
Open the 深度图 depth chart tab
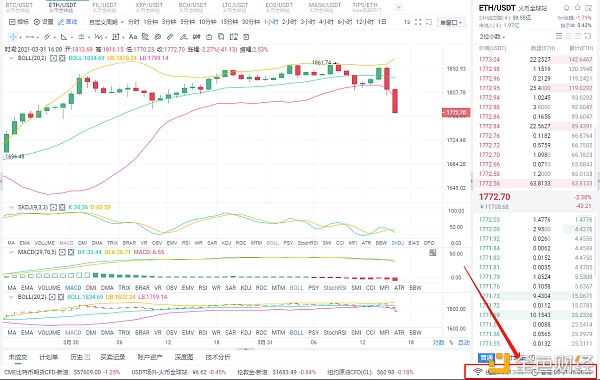pyautogui.click(x=184, y=357)
